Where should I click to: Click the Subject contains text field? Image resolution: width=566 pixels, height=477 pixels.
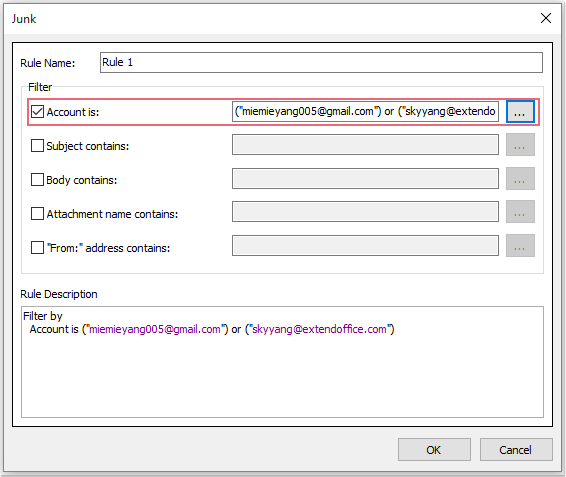tap(365, 144)
